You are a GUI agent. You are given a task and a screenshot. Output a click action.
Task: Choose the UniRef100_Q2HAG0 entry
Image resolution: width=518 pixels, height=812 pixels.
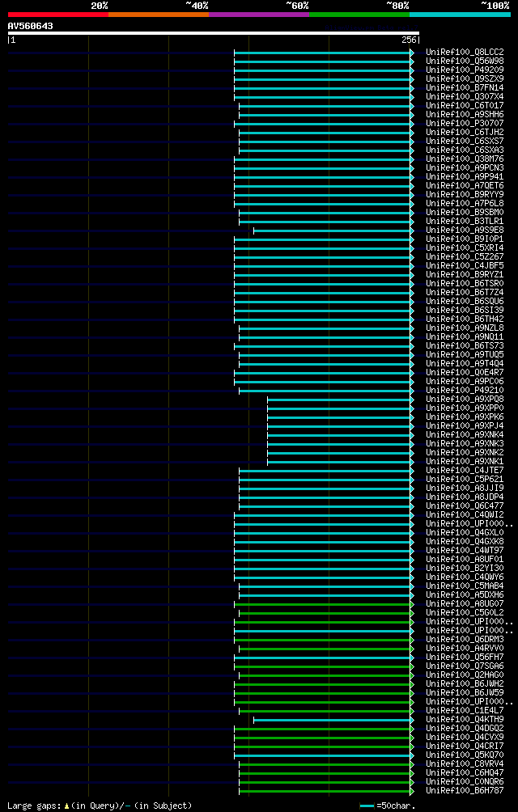coord(465,675)
